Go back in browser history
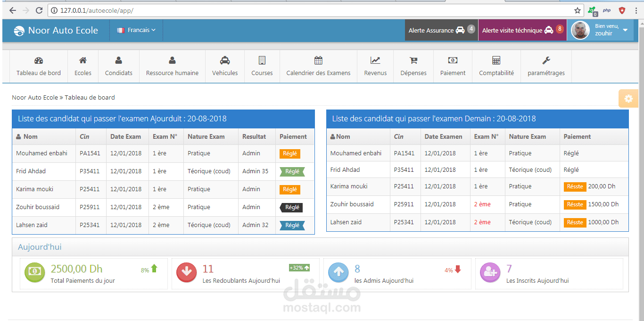Viewport: 644px width, 321px height. tap(12, 10)
